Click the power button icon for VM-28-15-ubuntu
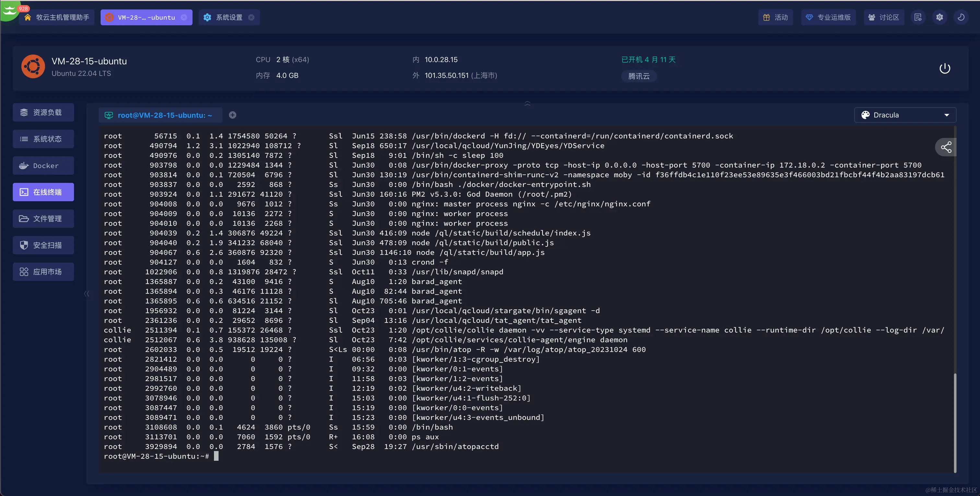 [x=945, y=68]
